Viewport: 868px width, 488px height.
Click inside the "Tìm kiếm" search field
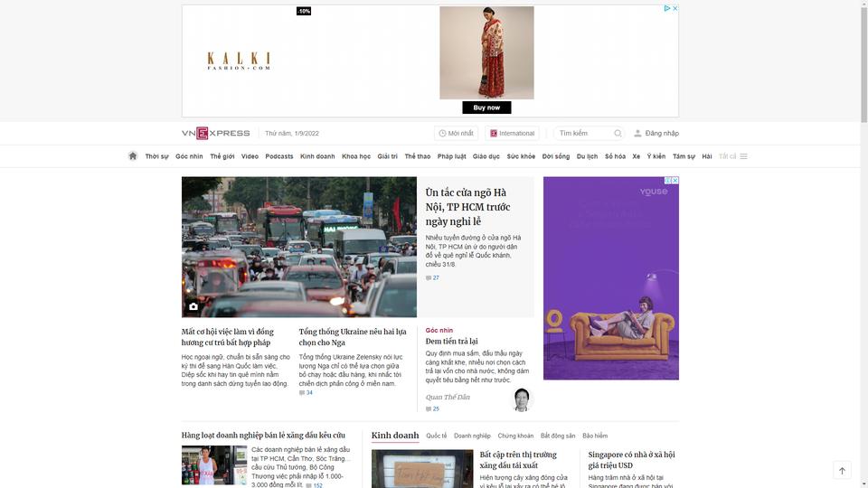click(584, 134)
